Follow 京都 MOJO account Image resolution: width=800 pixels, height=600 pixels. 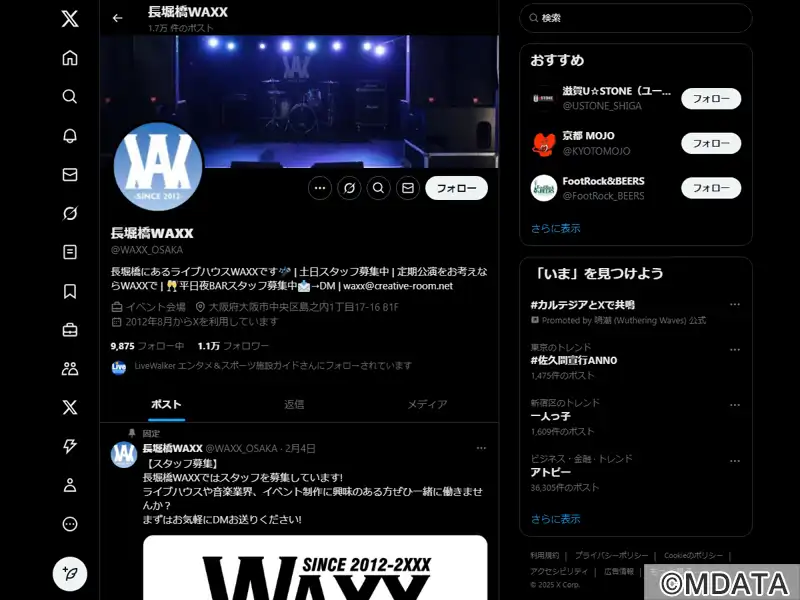(711, 143)
